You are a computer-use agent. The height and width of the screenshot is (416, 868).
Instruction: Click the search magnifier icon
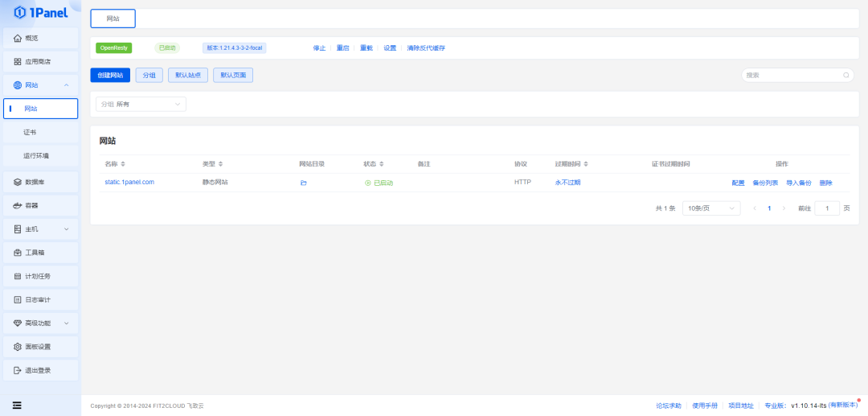(x=845, y=75)
